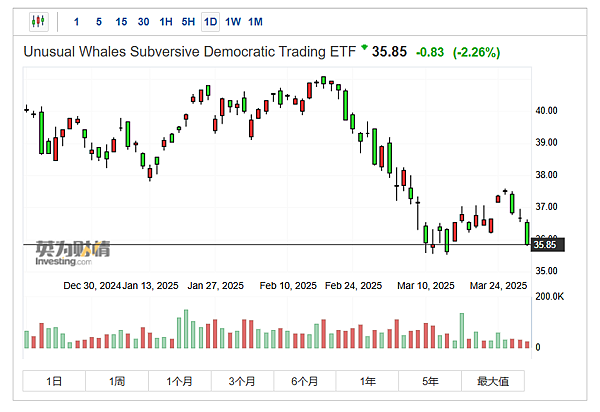
Task: Select the 1D daily interval
Action: (210, 22)
